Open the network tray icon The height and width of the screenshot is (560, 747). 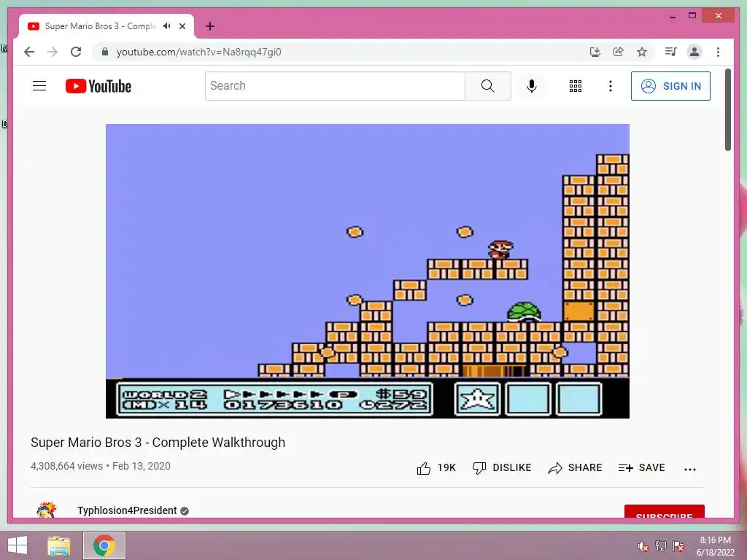click(x=661, y=545)
